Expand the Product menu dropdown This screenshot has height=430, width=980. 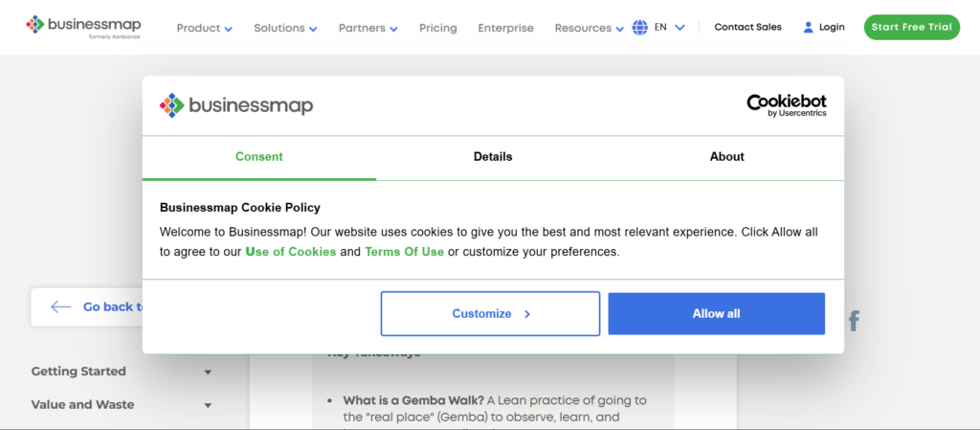(204, 28)
